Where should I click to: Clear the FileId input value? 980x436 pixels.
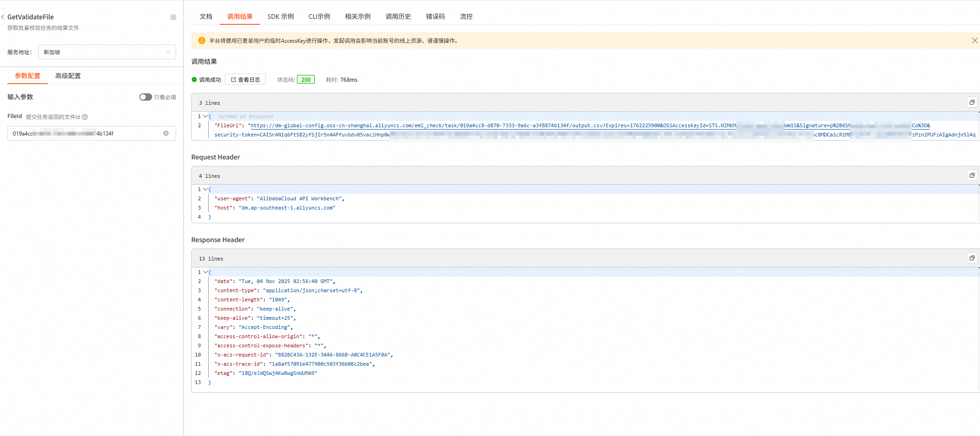pyautogui.click(x=166, y=133)
